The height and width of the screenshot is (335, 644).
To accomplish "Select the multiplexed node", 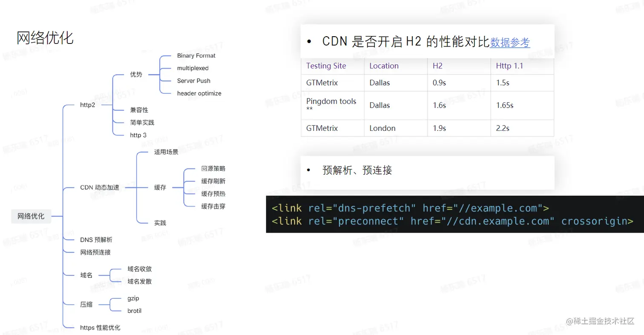I will click(x=193, y=68).
